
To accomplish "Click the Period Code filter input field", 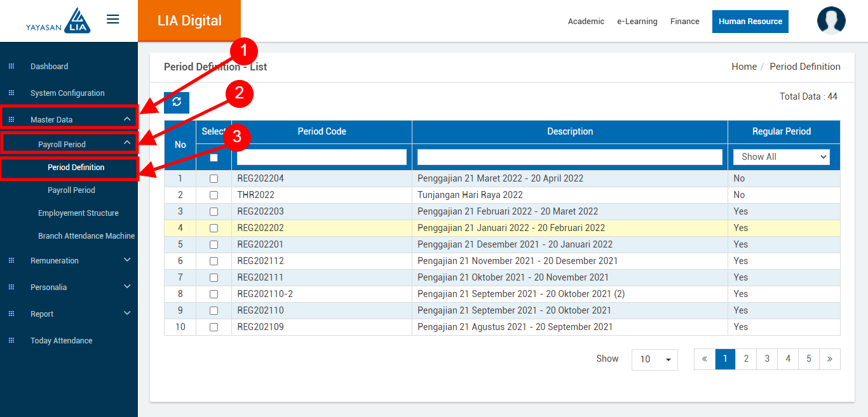I will click(322, 157).
